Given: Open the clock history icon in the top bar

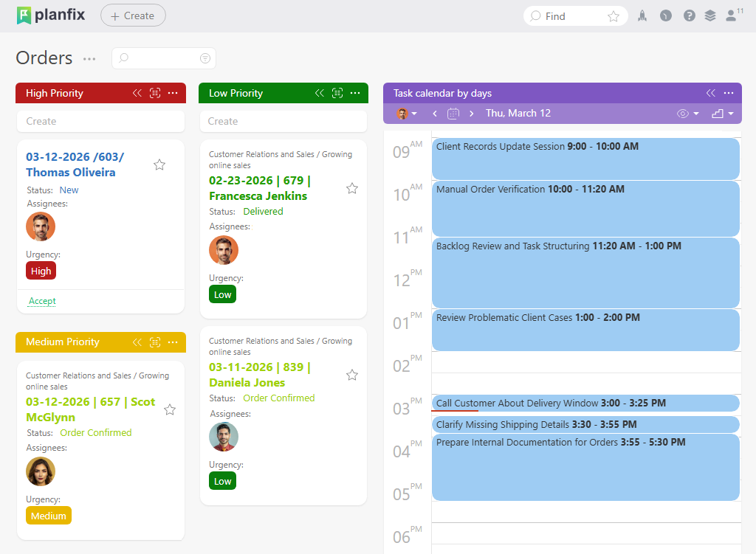Looking at the screenshot, I should point(665,15).
